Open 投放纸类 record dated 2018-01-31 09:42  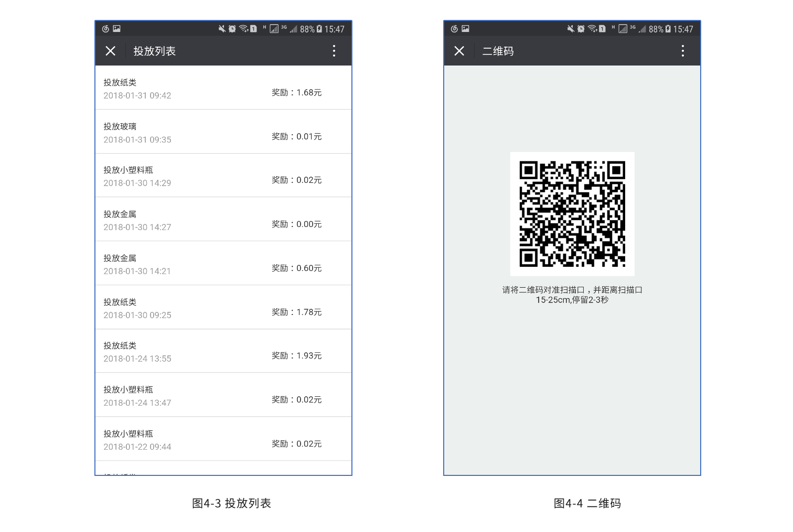pos(223,88)
